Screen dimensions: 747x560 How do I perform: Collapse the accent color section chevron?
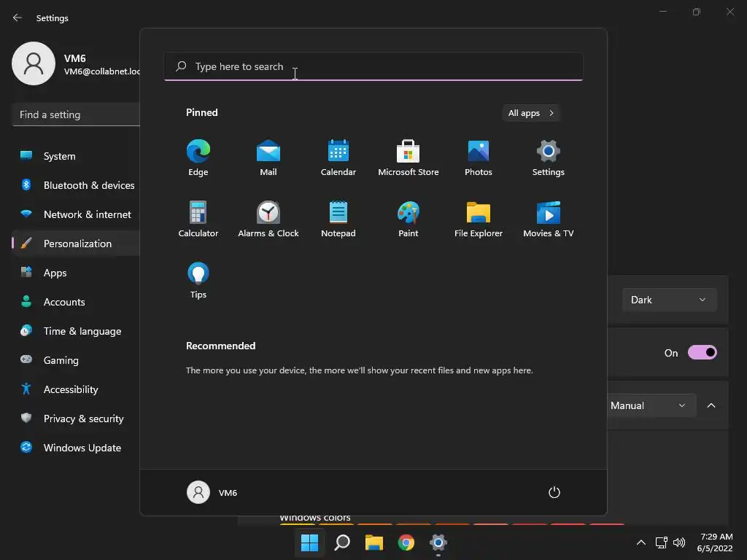pyautogui.click(x=711, y=405)
